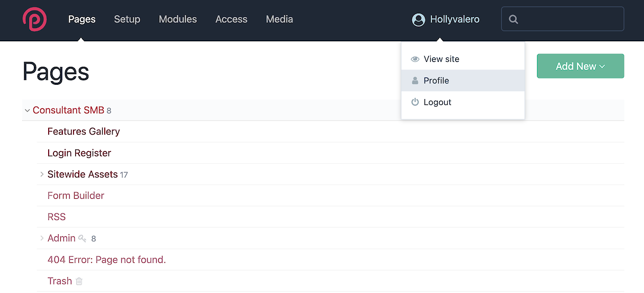Select the 404 Error page link
The image size is (644, 293).
point(106,260)
